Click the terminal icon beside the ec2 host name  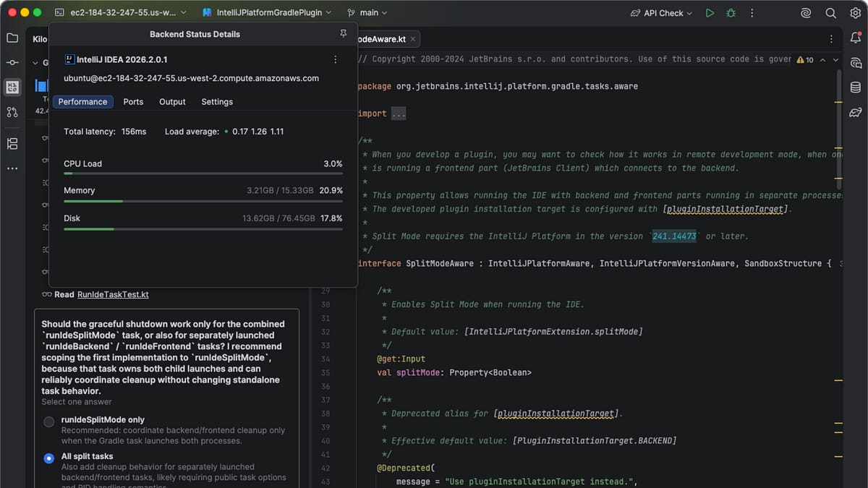pyautogui.click(x=59, y=13)
